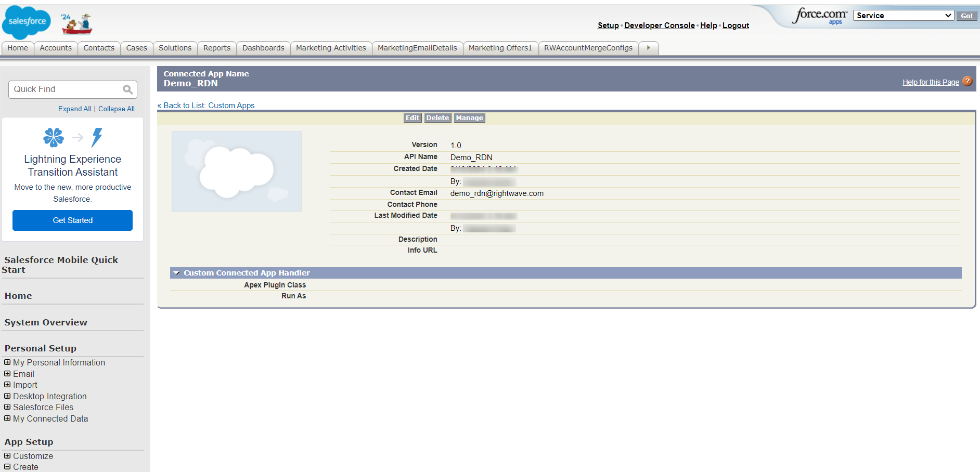
Task: Click the Logout link
Action: [736, 25]
